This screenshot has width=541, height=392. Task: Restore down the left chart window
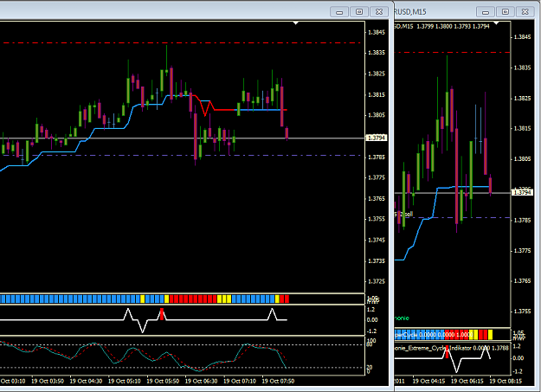359,12
